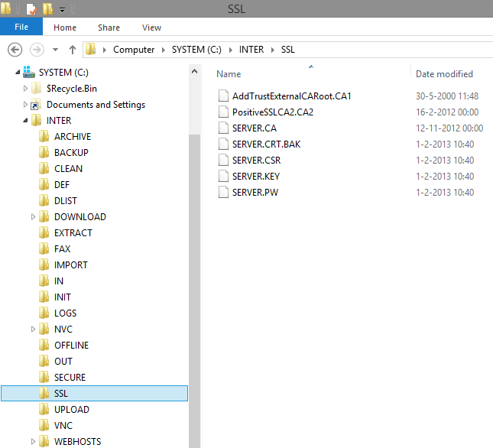
Task: Expand the NVC folder tree node
Action: [33, 330]
